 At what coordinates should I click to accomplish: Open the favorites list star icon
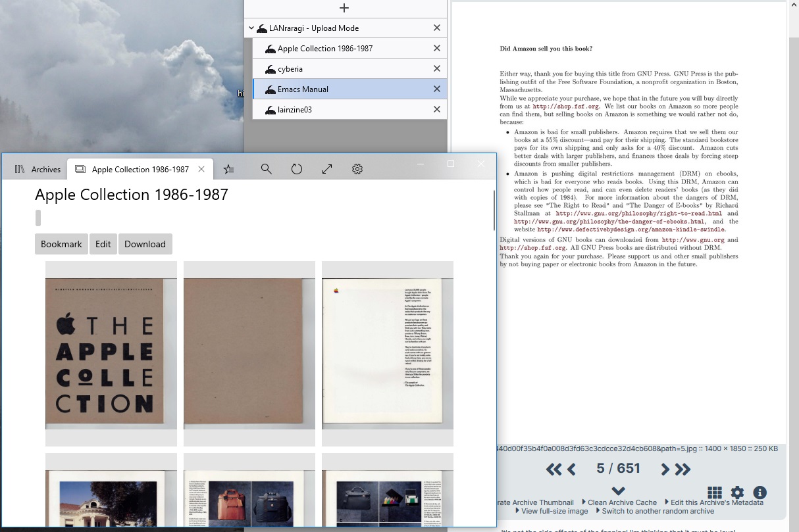(x=228, y=169)
